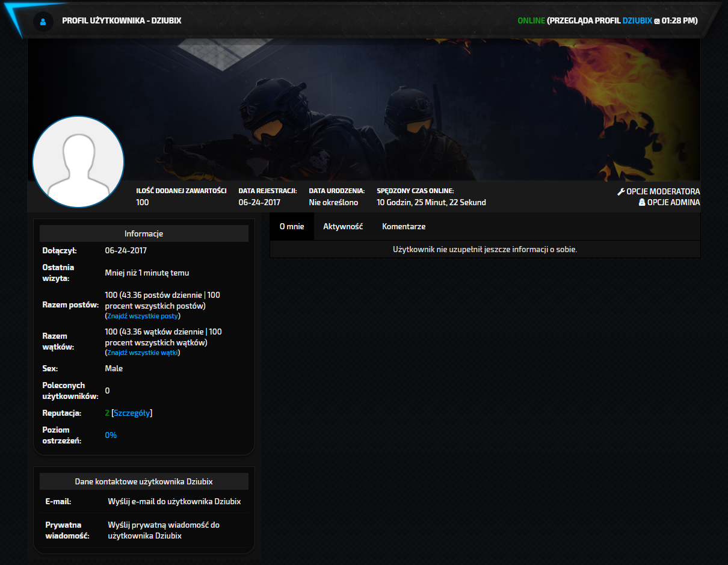Select the O mnie tab
The height and width of the screenshot is (565, 728).
click(292, 227)
